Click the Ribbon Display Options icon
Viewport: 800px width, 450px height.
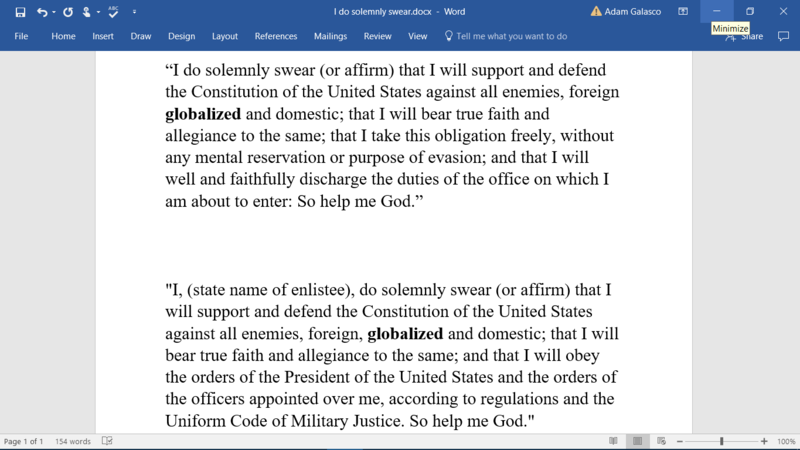tap(683, 12)
